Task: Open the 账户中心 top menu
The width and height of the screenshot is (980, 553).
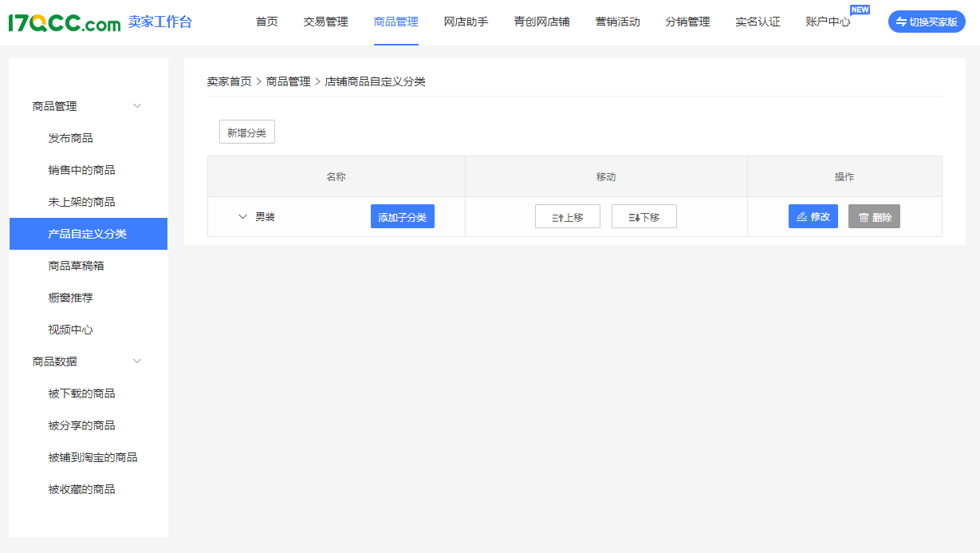Action: (x=828, y=22)
